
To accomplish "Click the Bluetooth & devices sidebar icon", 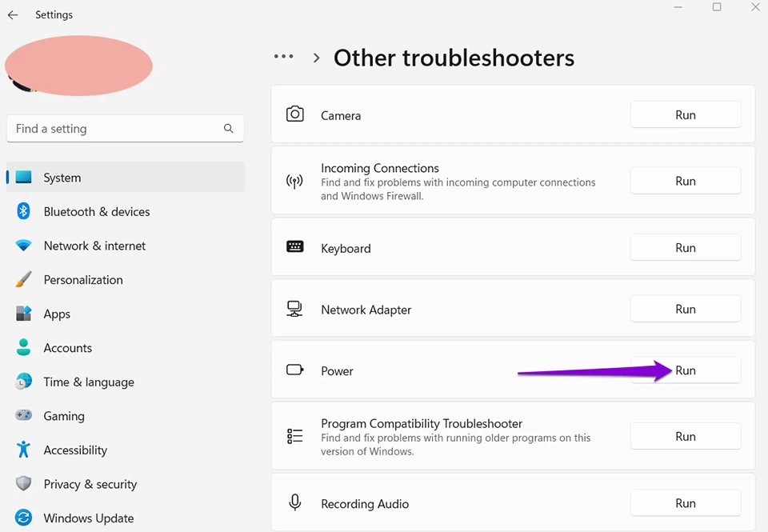I will click(25, 211).
